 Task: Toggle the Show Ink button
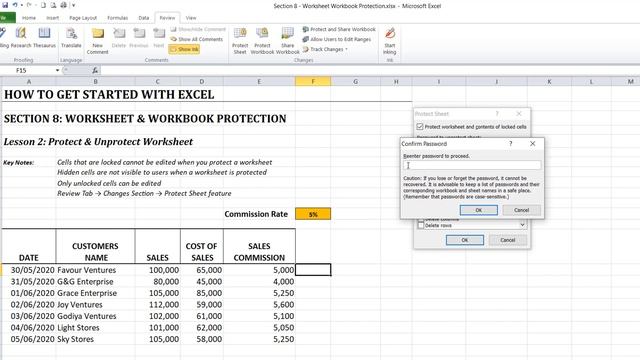click(x=184, y=49)
